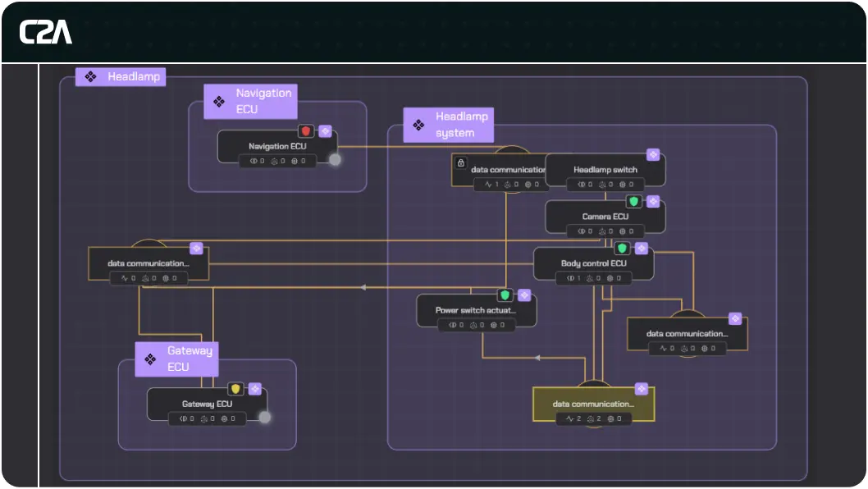Click the gray port circle on Gateway ECU node
This screenshot has width=868, height=489.
click(x=265, y=418)
